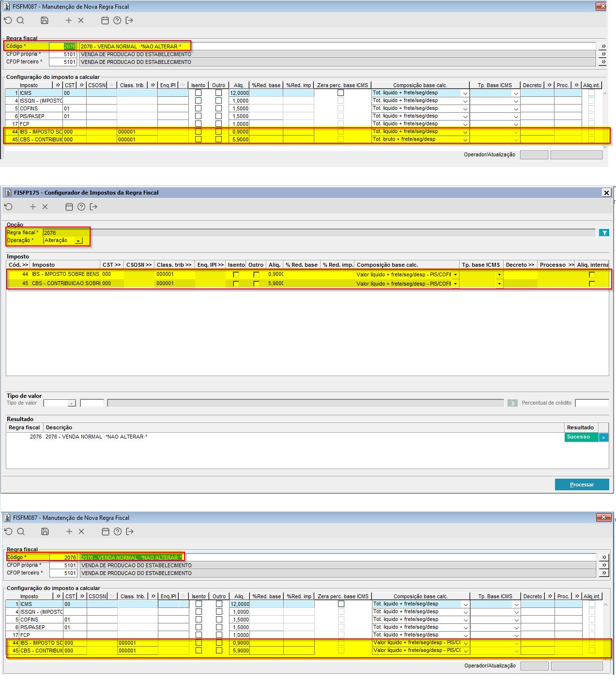616x681 pixels.
Task: Open Tp. Base ICMS dropdown for COFINS in bottom FISFM087
Action: pos(516,620)
